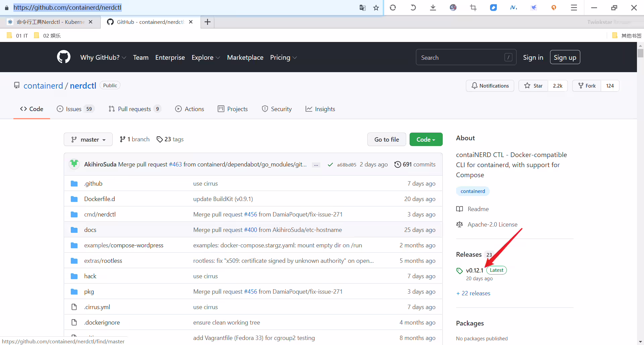Click the screenshot crop tool icon
644x345 pixels.
point(473,7)
